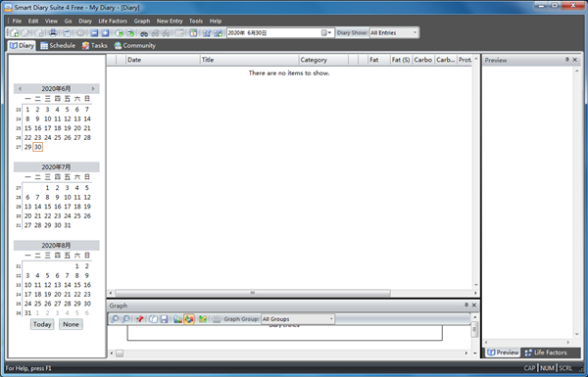Switch to the Schedule tab
The width and height of the screenshot is (588, 377).
coord(58,46)
